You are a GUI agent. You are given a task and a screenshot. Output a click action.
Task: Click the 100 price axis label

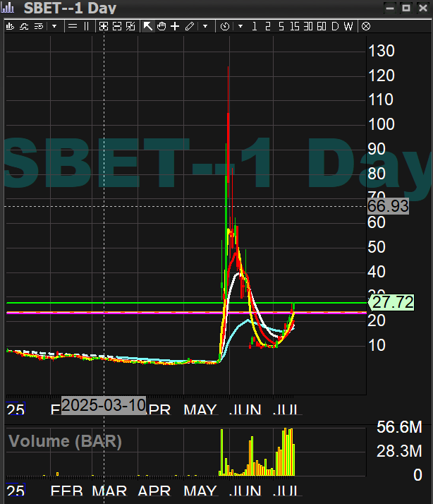382,124
